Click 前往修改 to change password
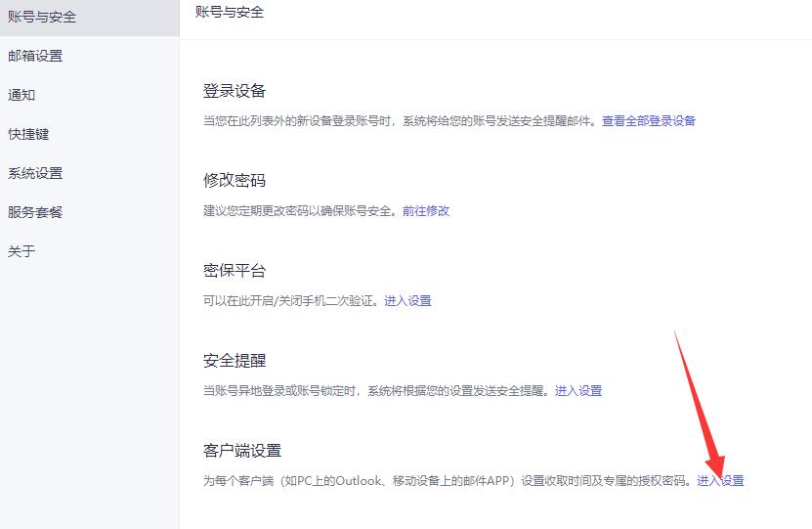 click(x=426, y=211)
